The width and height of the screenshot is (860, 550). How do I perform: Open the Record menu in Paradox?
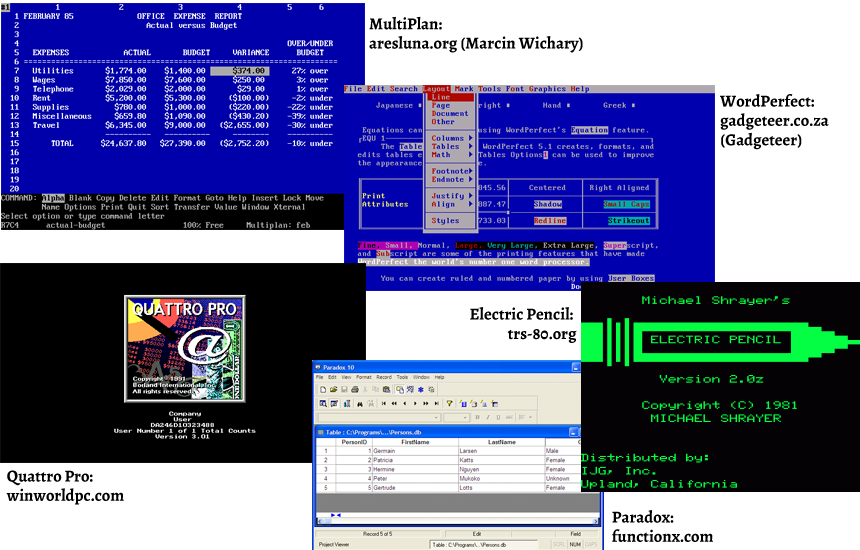pyautogui.click(x=384, y=377)
